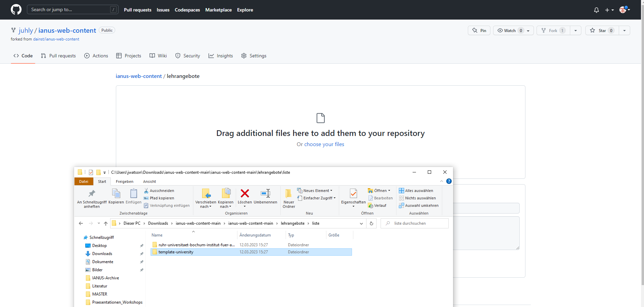This screenshot has height=307, width=644.
Task: Open the juhly user profile link
Action: (x=26, y=30)
